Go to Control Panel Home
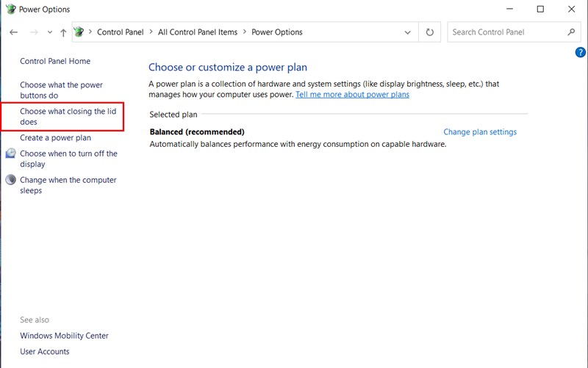Image resolution: width=588 pixels, height=368 pixels. click(55, 61)
